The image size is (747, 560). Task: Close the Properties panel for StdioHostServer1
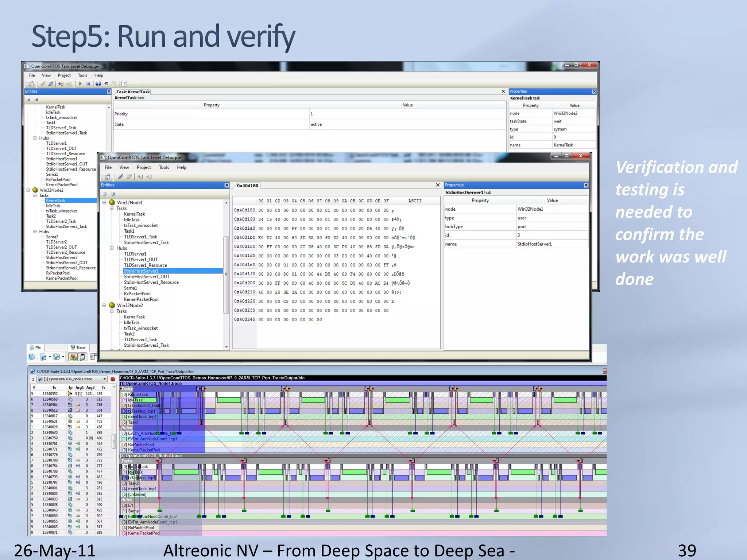point(586,185)
